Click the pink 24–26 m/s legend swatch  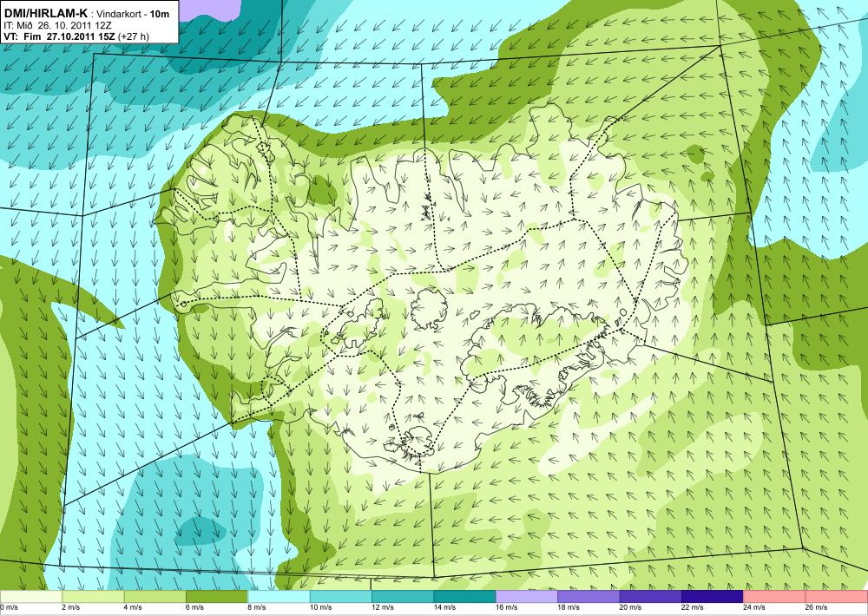775,597
